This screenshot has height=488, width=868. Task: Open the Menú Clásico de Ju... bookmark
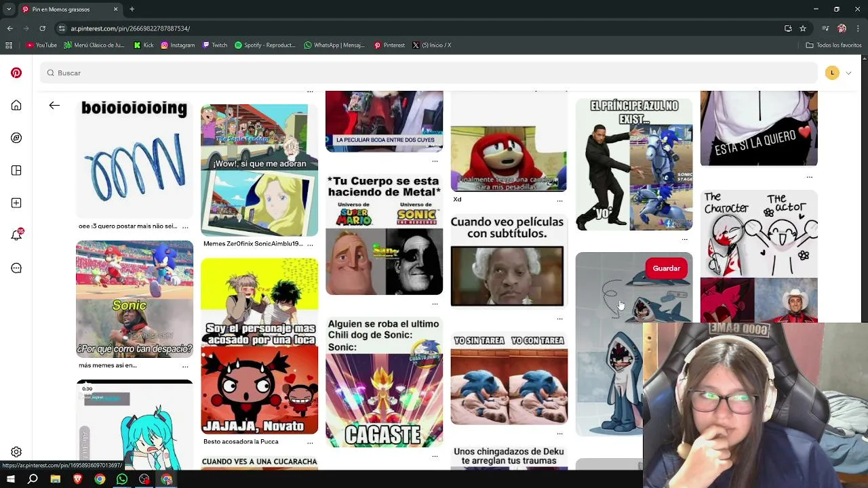[94, 45]
